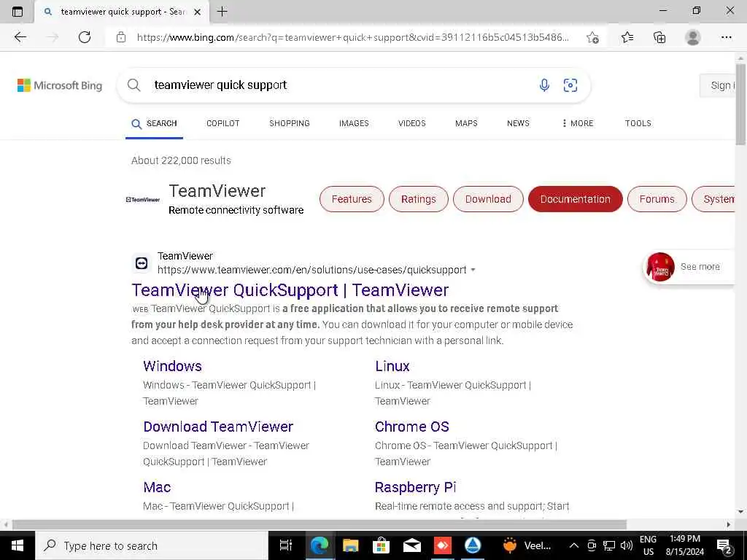Switch to the SHOPPING tab
Viewport: 747px width, 560px height.
point(289,123)
